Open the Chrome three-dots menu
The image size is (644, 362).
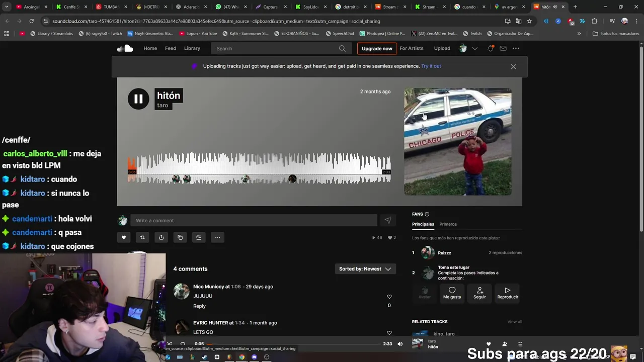point(635,21)
